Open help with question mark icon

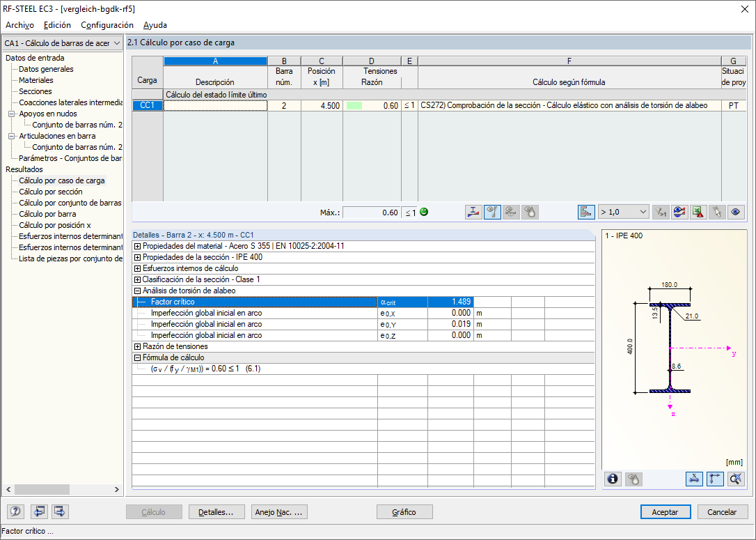pyautogui.click(x=16, y=511)
